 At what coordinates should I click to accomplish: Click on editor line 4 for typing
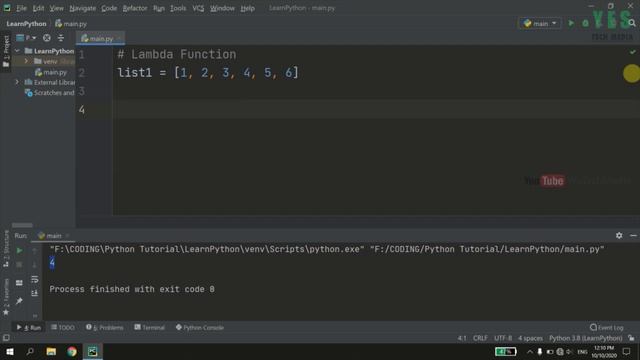pyautogui.click(x=376, y=109)
